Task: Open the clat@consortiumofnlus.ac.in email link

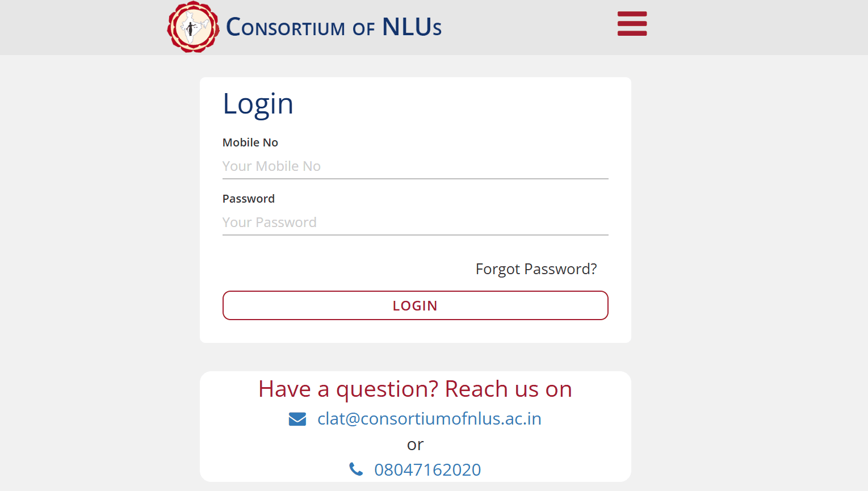Action: coord(429,419)
